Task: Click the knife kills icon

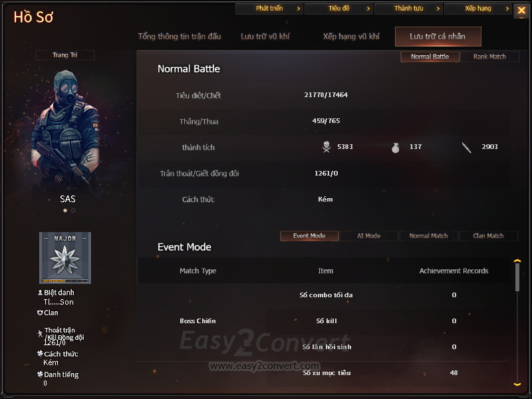Action: 467,148
